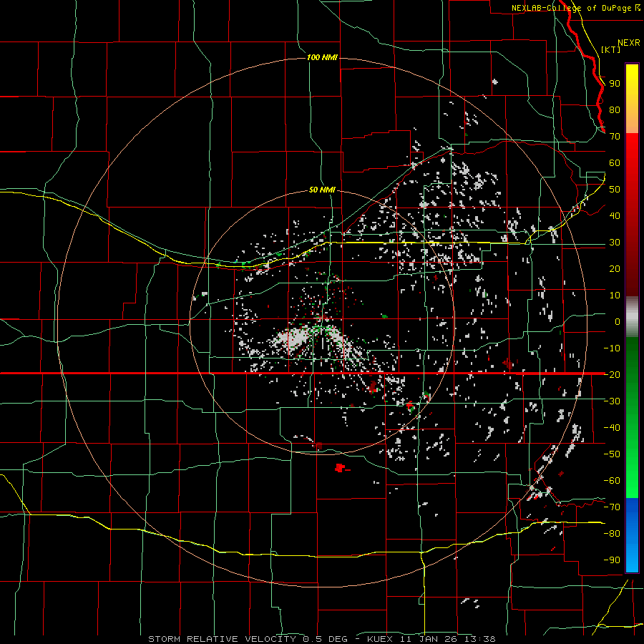Click the -30 scale label
The width and height of the screenshot is (644, 644).
[612, 401]
